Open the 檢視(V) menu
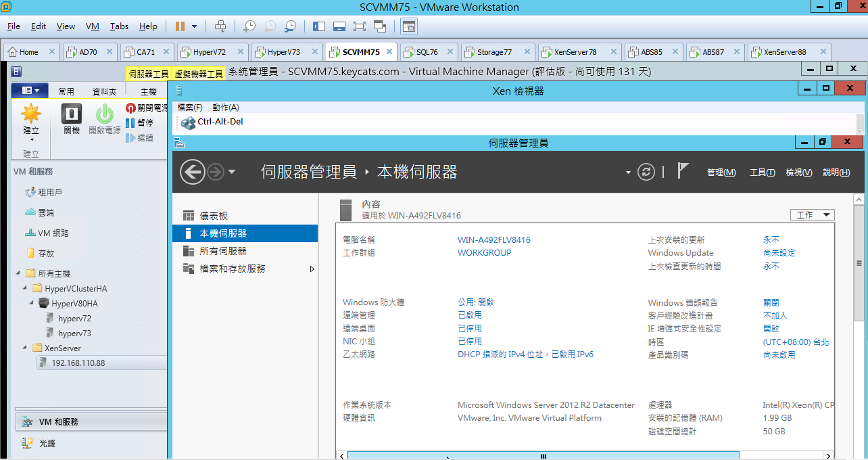This screenshot has width=868, height=460. (799, 172)
